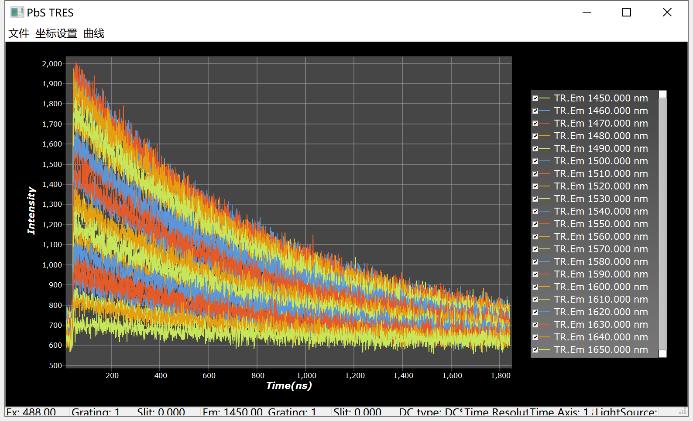
Task: Uncheck the TR.Em 1460.000 nm curve checkbox
Action: coord(536,111)
